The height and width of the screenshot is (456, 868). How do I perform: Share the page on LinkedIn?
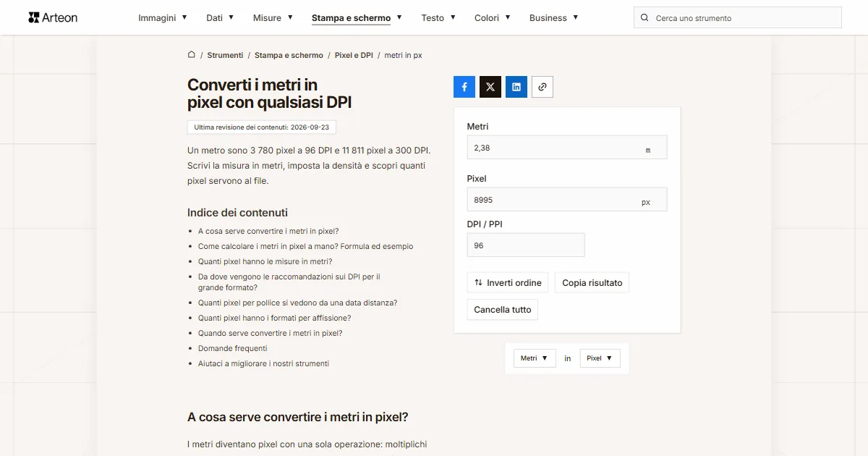pos(516,87)
